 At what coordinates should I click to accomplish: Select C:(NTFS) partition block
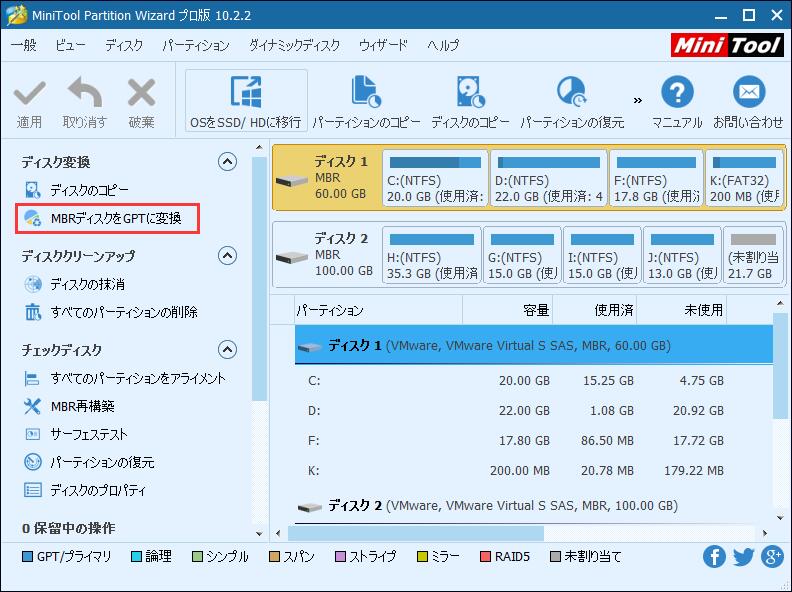[x=435, y=178]
